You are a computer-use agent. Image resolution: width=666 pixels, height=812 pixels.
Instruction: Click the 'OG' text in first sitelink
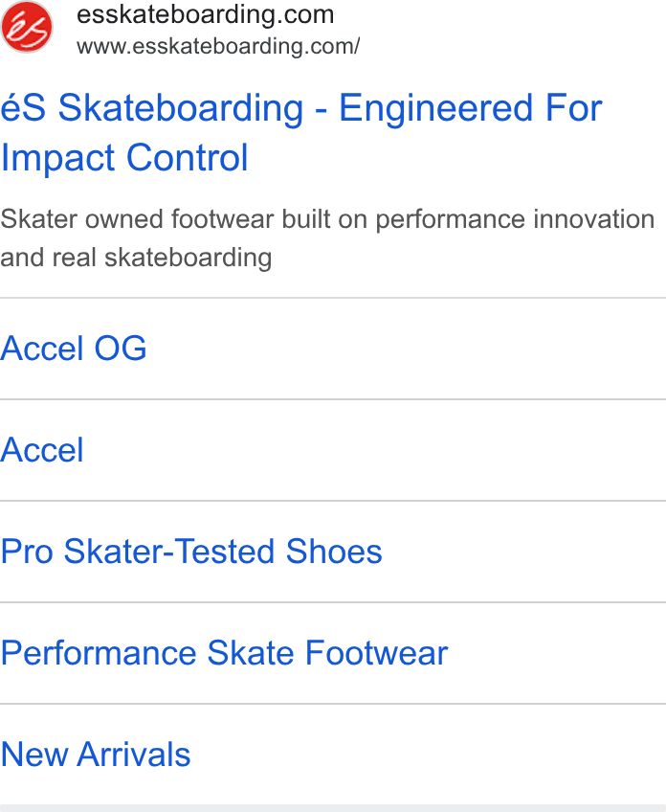pyautogui.click(x=121, y=348)
